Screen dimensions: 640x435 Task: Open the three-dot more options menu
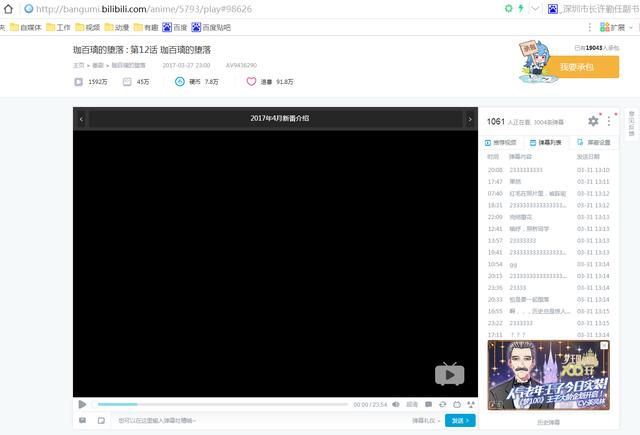609,121
